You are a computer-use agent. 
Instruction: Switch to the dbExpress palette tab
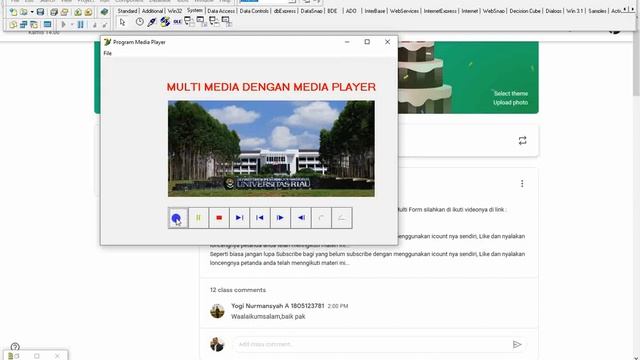284,11
